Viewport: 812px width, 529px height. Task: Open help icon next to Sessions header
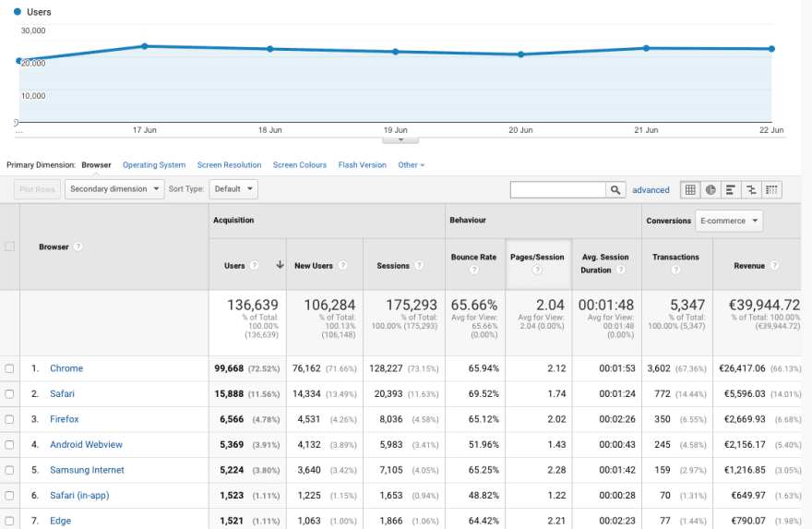click(x=419, y=265)
